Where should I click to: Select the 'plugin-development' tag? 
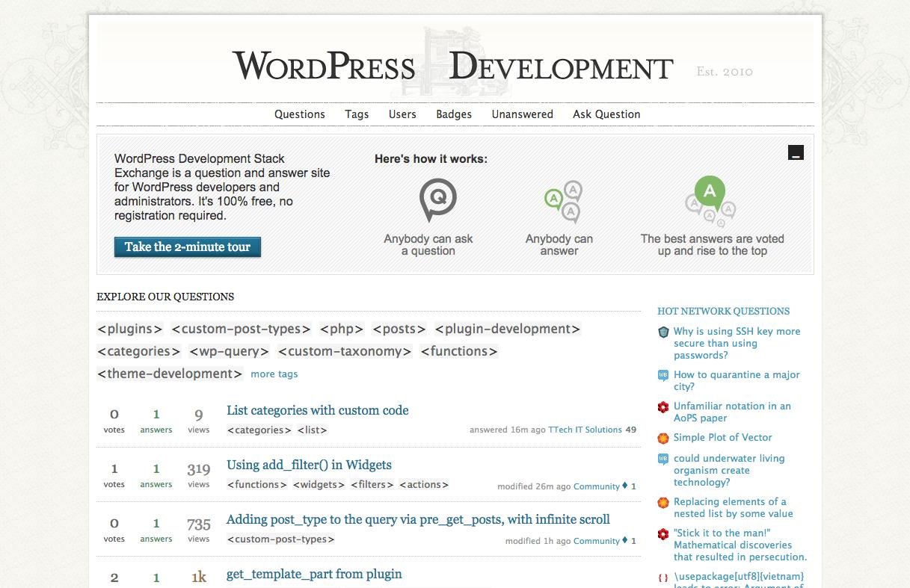(508, 329)
